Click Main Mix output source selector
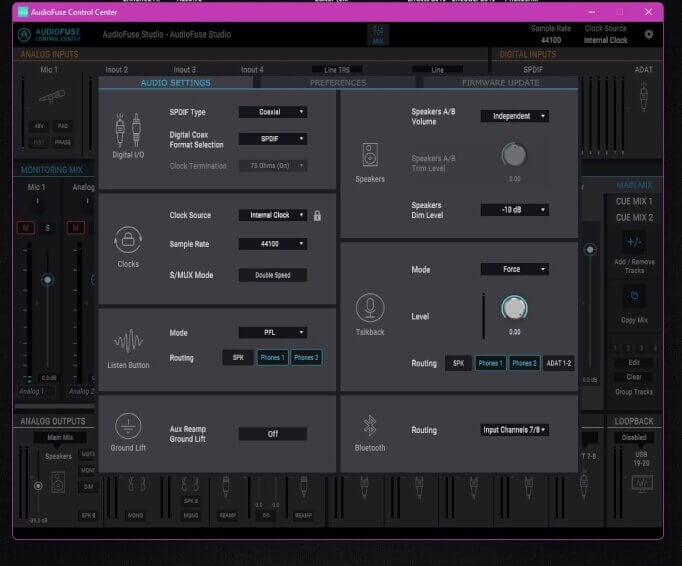The height and width of the screenshot is (566, 682). (x=60, y=438)
